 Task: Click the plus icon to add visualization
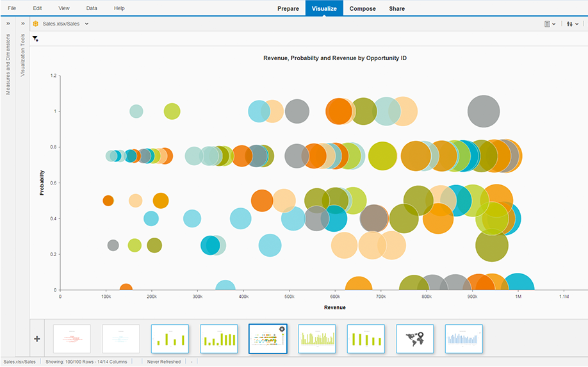point(37,339)
